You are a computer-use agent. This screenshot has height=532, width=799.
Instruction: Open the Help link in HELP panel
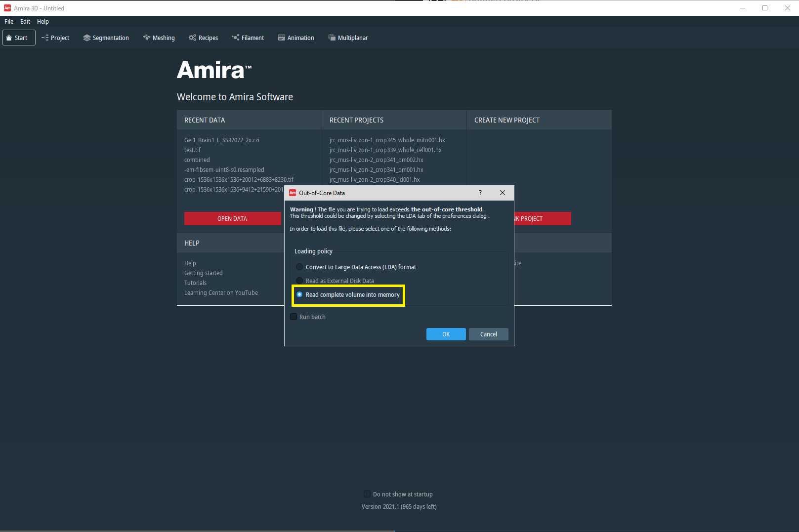(x=190, y=263)
